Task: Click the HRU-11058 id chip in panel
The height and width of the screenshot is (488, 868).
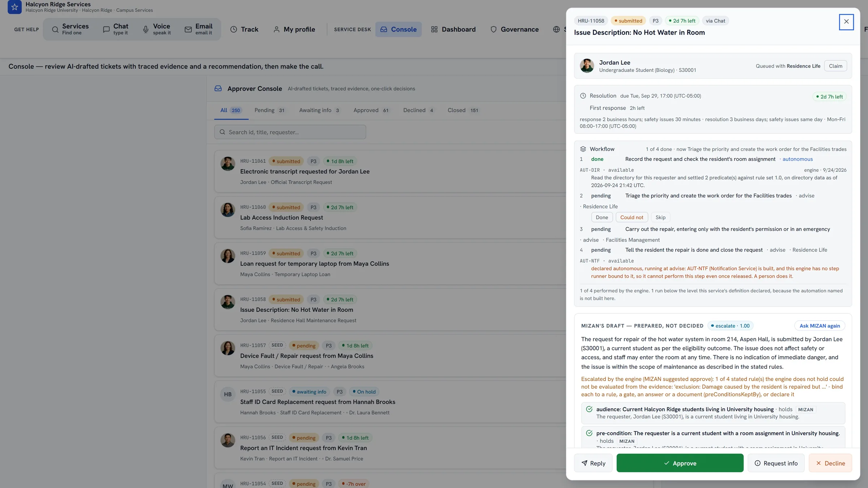Action: point(591,21)
